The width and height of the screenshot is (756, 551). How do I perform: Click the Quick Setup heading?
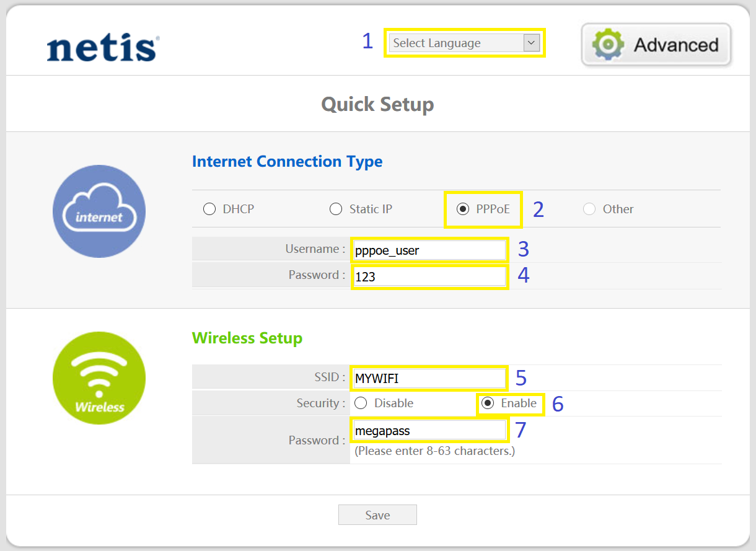tap(377, 104)
